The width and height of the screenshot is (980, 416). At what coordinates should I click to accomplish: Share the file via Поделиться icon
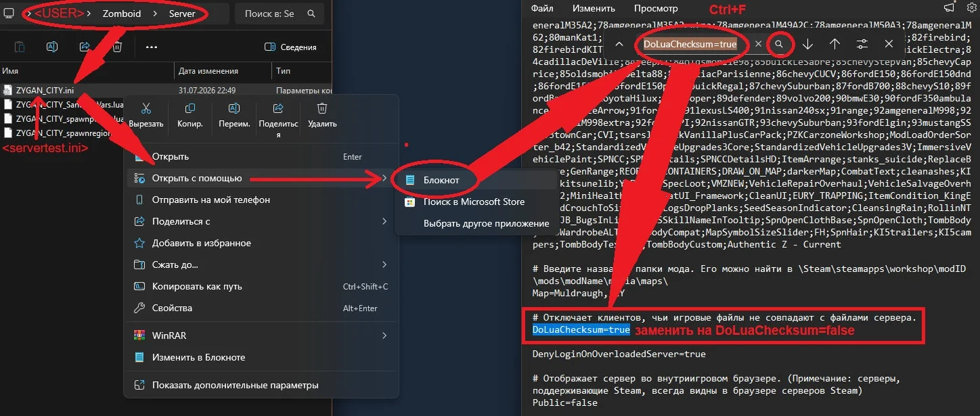tap(278, 108)
